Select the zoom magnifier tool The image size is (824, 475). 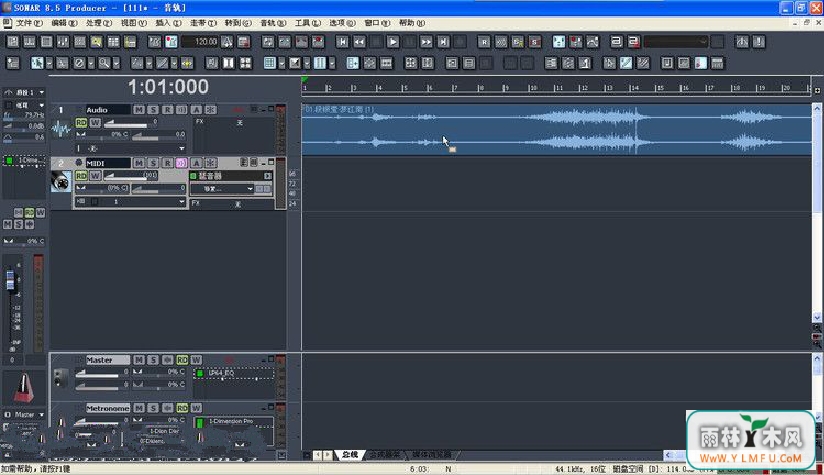tap(104, 63)
